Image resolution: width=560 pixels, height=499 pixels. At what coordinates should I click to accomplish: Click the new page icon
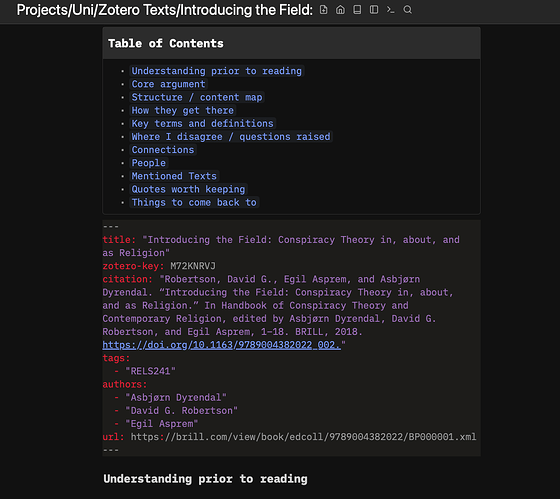coord(324,10)
